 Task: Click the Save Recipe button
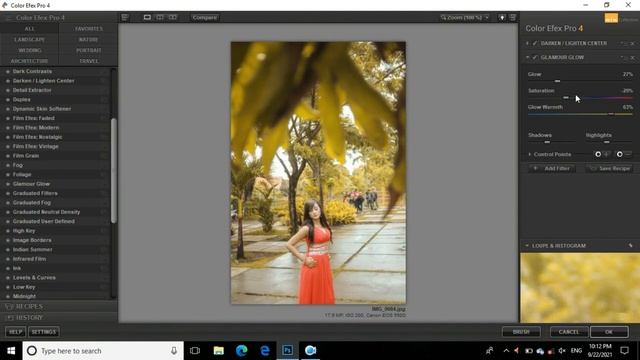click(x=610, y=168)
